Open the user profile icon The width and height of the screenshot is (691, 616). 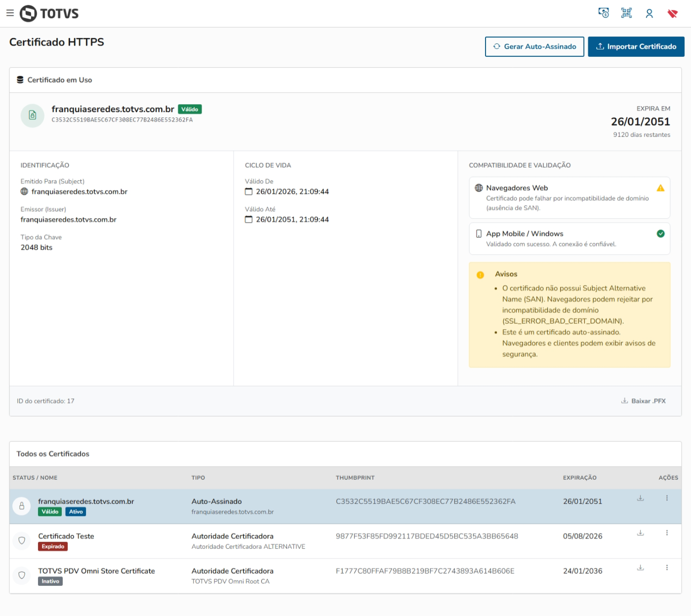click(650, 13)
